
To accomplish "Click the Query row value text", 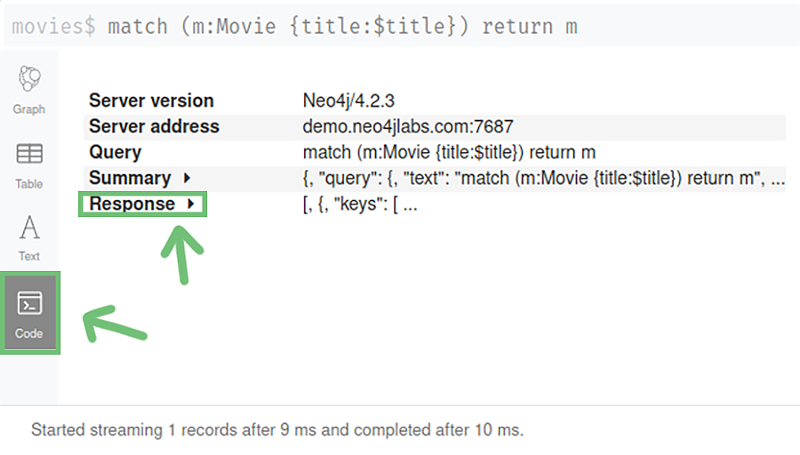I will pyautogui.click(x=449, y=153).
